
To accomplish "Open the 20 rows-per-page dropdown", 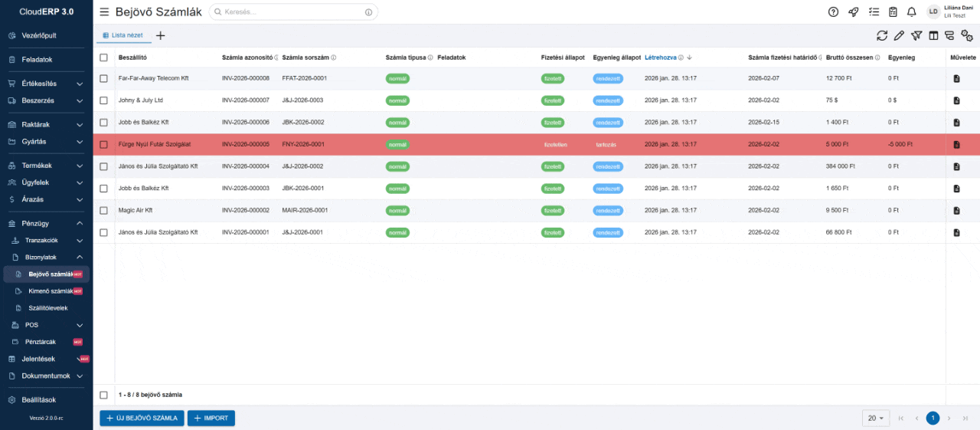I will 875,418.
